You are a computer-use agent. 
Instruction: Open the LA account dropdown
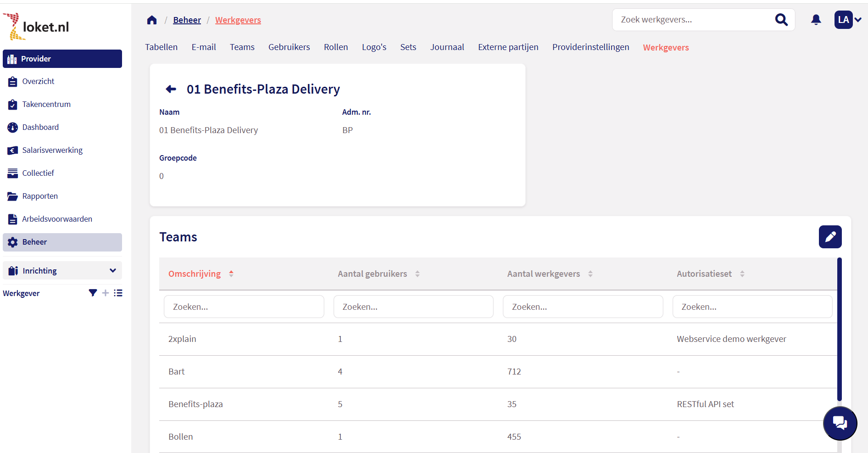click(x=848, y=19)
